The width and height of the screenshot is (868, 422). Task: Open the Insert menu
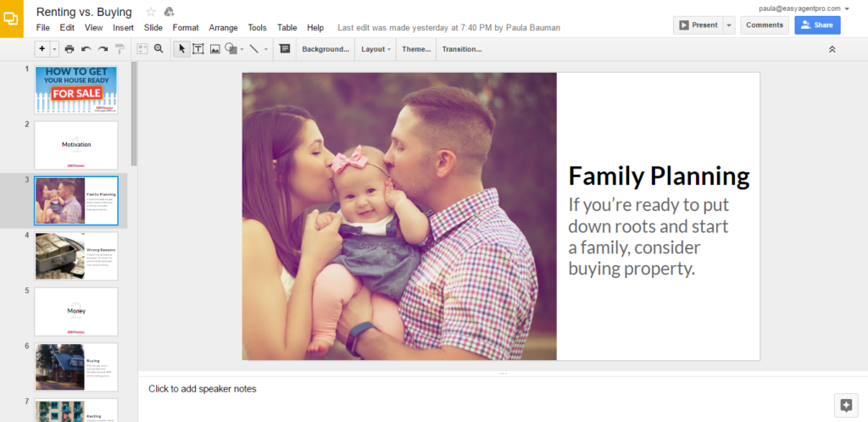pyautogui.click(x=124, y=28)
